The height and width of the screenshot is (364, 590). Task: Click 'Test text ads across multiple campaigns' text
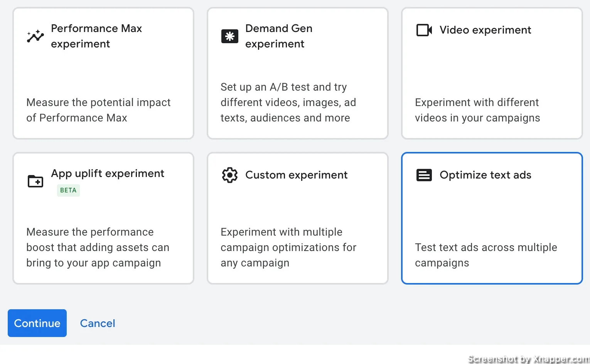[x=486, y=255]
